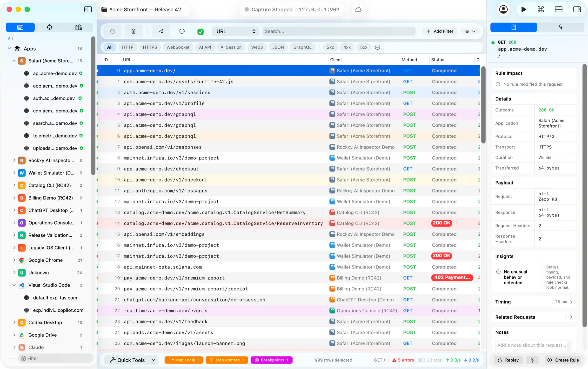
Task: Enable the GraphQL filter chip
Action: point(302,47)
